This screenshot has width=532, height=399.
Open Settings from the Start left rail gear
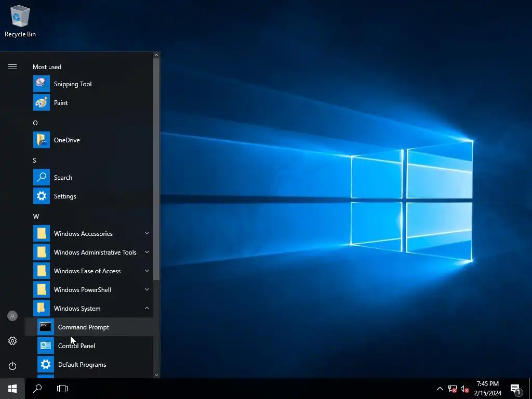(12, 341)
